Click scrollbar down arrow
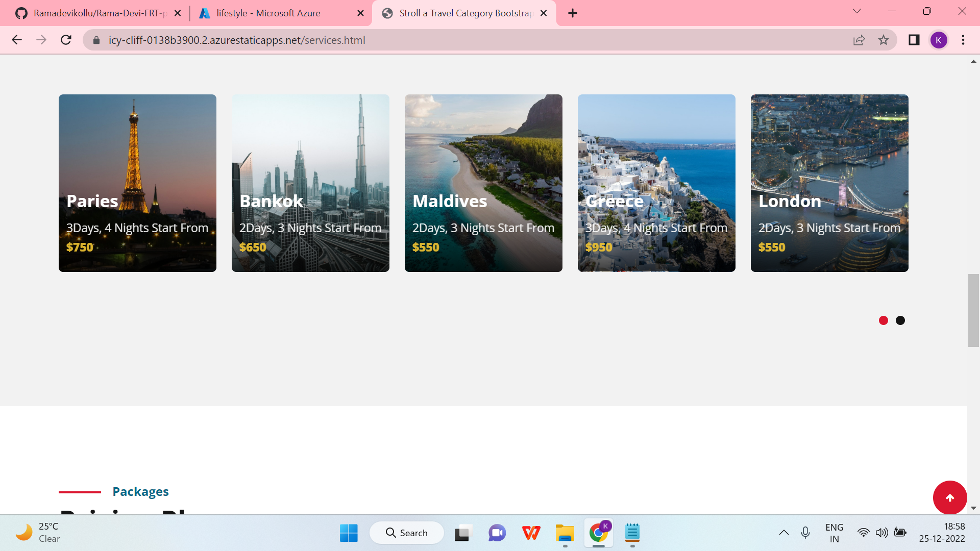This screenshot has height=551, width=980. (x=973, y=508)
